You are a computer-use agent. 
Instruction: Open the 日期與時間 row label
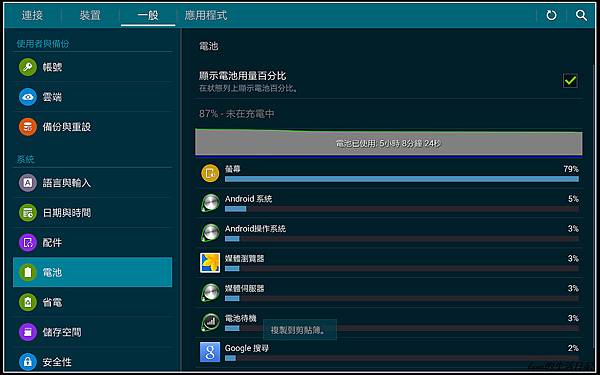pos(67,213)
